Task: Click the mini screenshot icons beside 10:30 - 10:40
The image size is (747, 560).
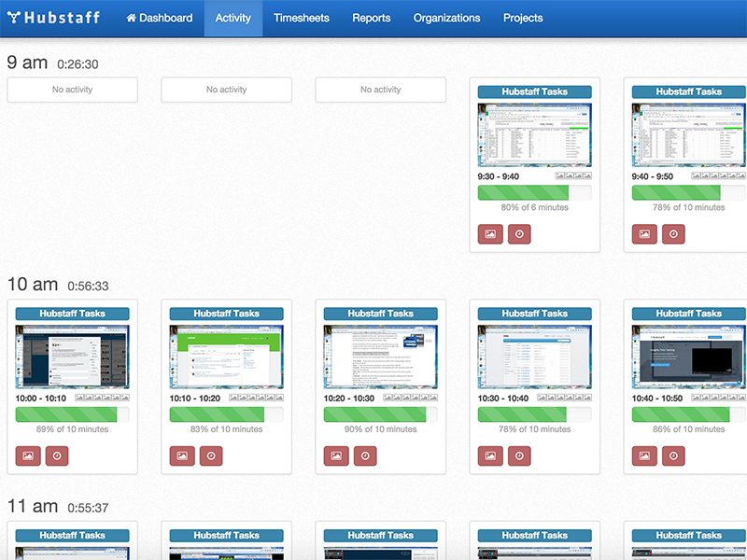Action: point(565,399)
